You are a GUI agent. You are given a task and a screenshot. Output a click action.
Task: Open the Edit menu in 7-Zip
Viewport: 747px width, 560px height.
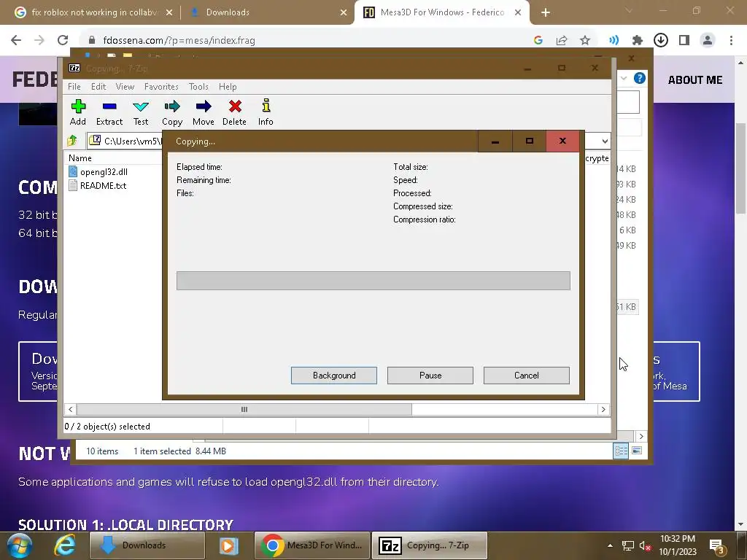pos(98,87)
